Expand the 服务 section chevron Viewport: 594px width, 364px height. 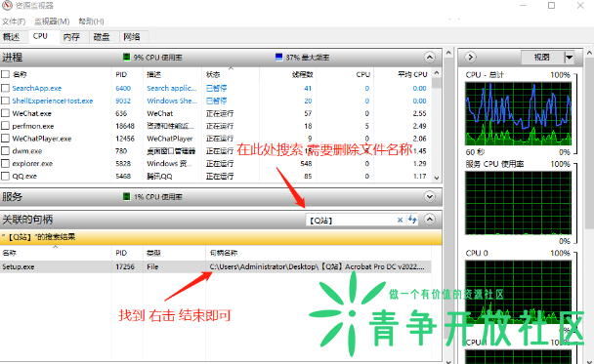tap(429, 196)
